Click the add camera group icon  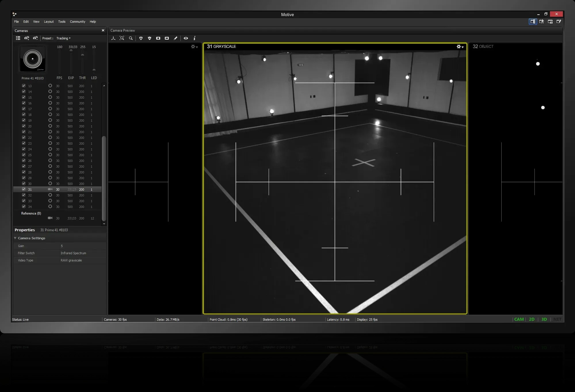27,38
